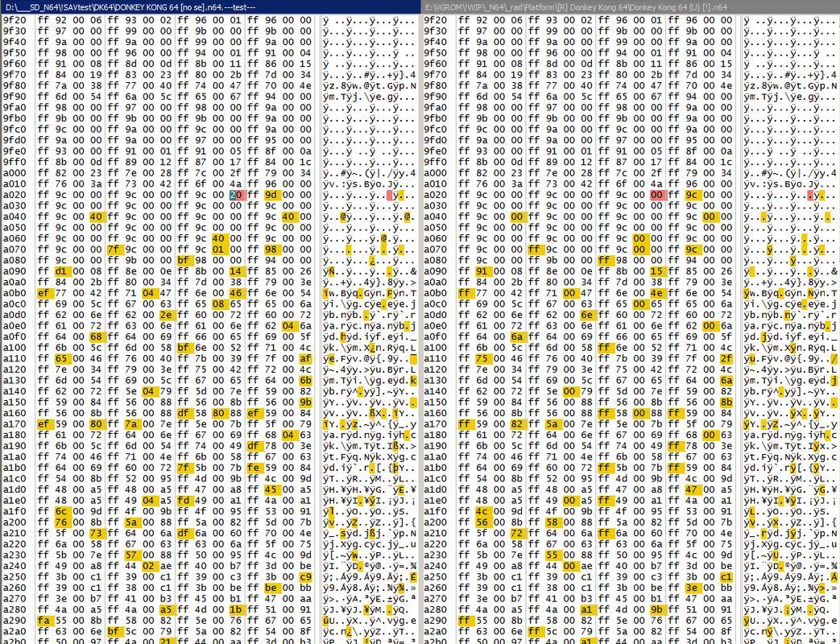Click offset 9f20 in the left pane
Viewport: 840px width, 644px height.
click(x=14, y=20)
